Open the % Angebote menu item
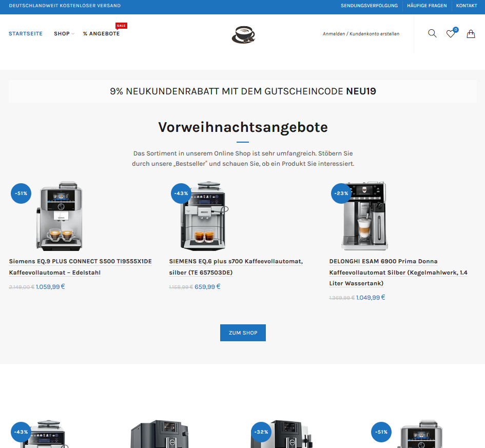This screenshot has height=448, width=485. pyautogui.click(x=101, y=34)
